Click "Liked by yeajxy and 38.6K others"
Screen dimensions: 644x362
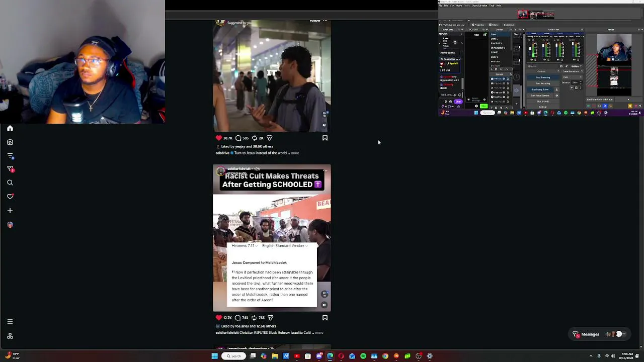click(247, 146)
